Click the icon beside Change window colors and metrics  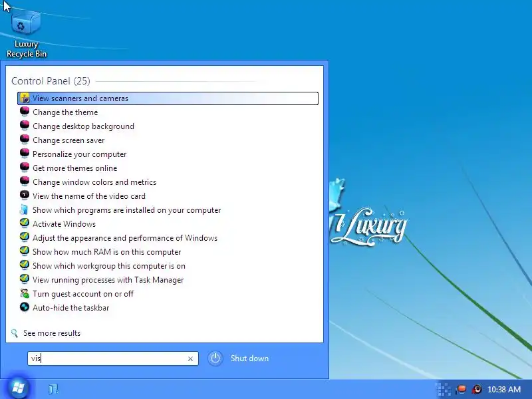[25, 181]
